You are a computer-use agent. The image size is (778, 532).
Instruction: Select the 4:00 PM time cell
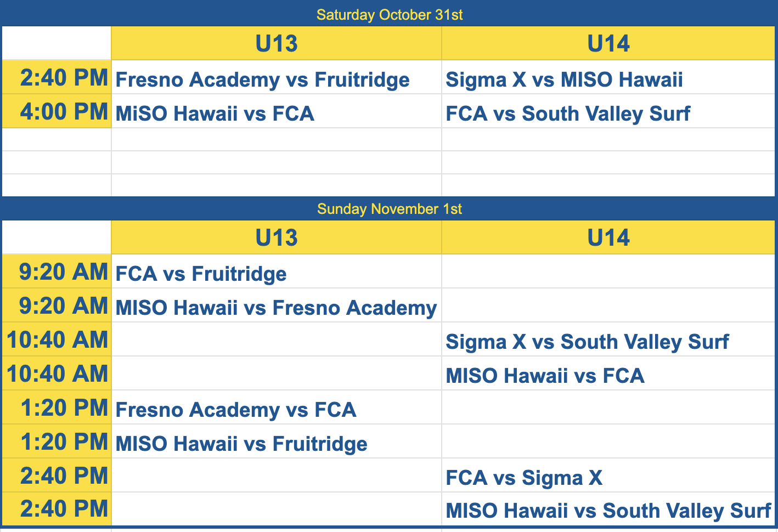57,111
